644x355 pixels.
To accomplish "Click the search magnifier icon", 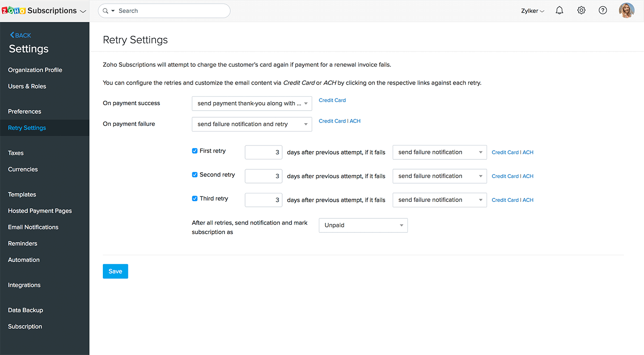I will click(x=106, y=11).
